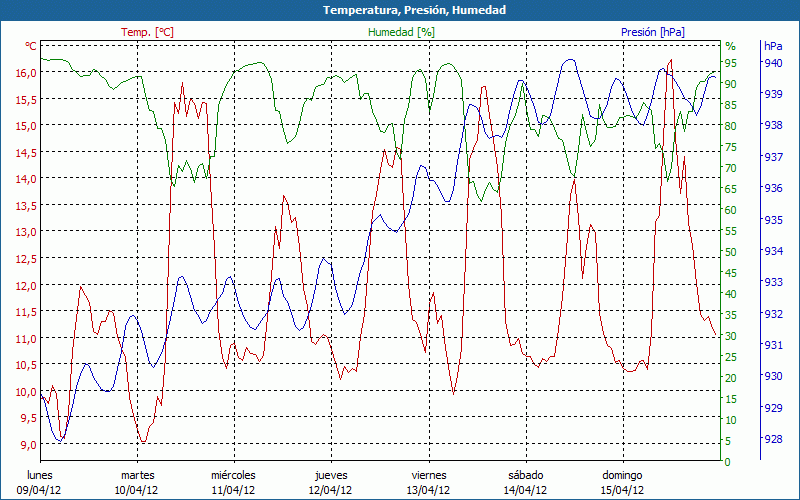Viewport: 800px width, 500px height.
Task: Pick the lunes 09/04/12 date marker
Action: point(40,482)
